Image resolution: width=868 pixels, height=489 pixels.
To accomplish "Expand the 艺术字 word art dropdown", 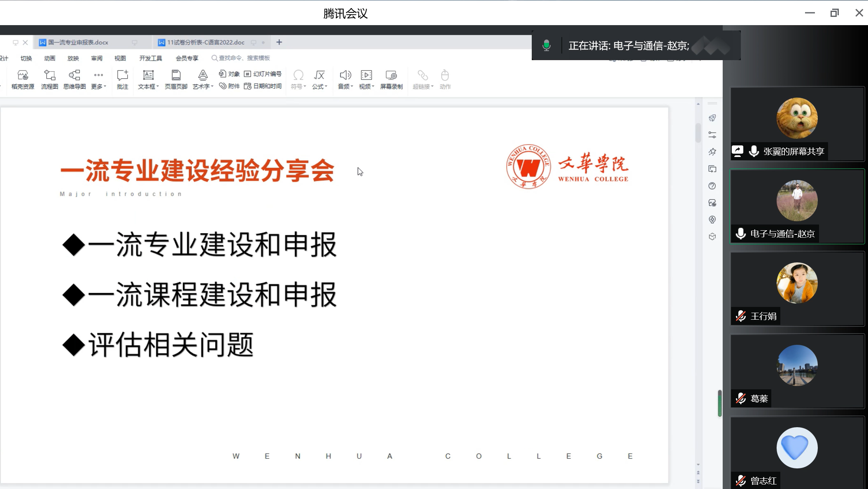I will pos(212,87).
